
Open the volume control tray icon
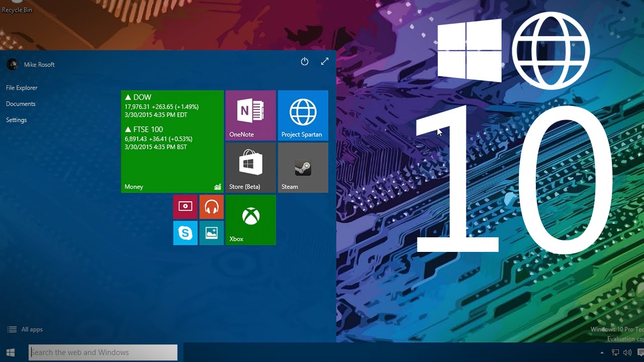[627, 352]
